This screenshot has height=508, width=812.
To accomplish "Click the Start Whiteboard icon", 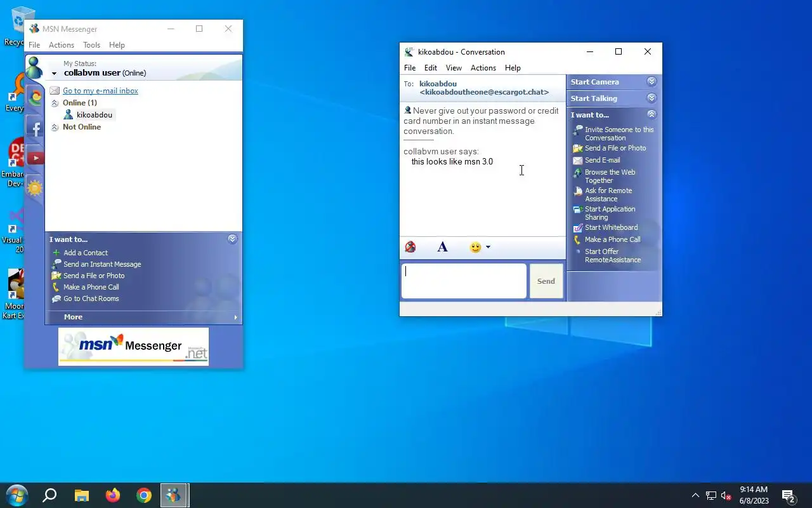I will pos(577,228).
